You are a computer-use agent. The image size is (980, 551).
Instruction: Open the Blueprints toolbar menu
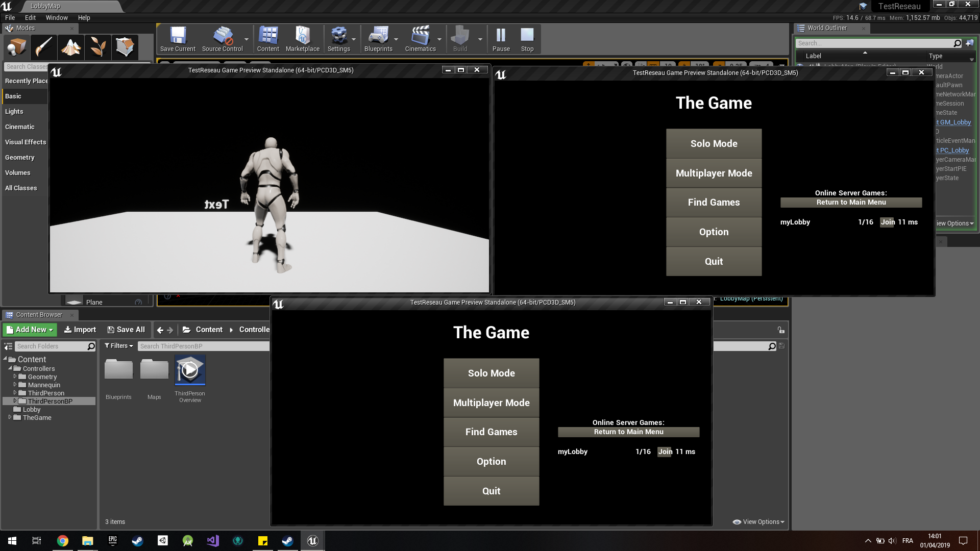(378, 38)
